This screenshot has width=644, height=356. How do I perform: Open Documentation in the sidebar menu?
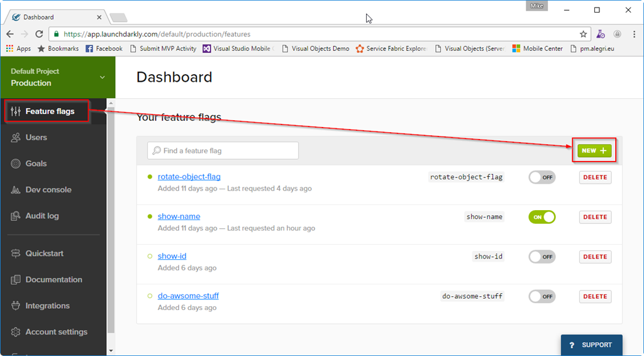[x=53, y=280]
